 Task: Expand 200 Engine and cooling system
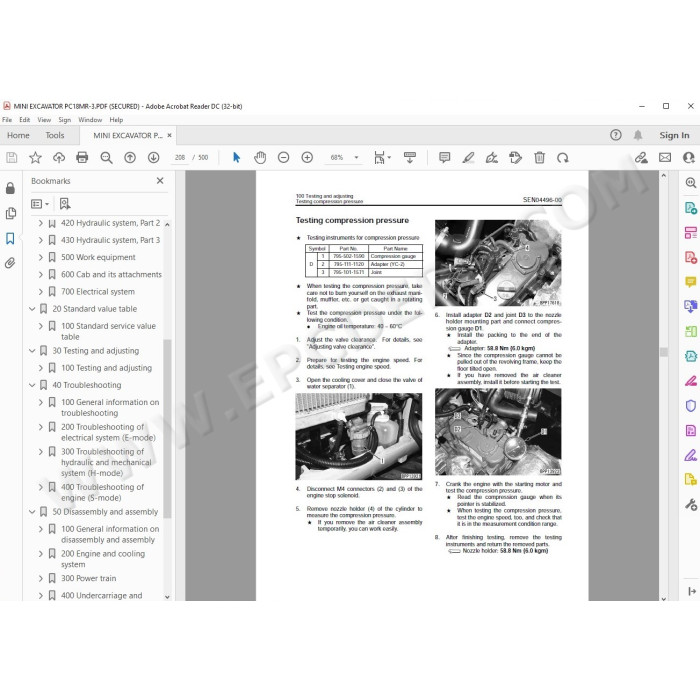click(x=40, y=554)
